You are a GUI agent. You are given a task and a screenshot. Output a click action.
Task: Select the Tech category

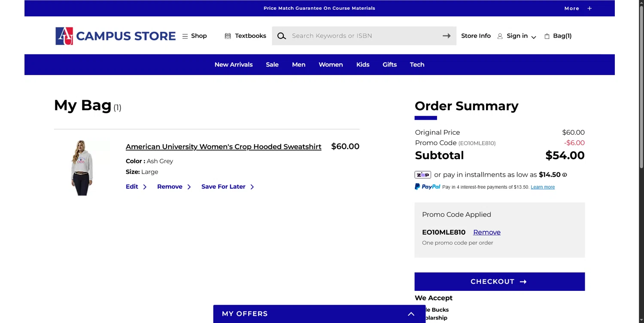[x=417, y=65]
